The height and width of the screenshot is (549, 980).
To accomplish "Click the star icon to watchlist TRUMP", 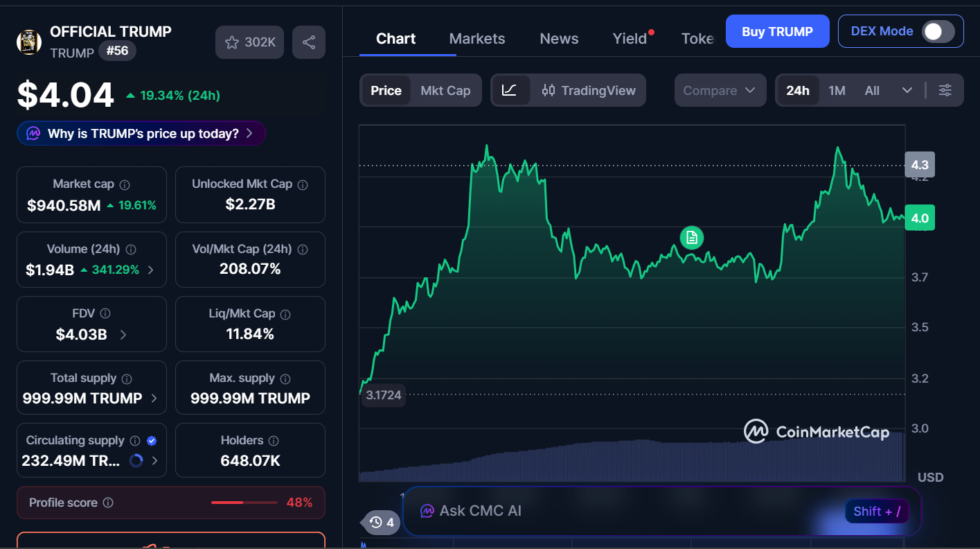I will point(232,42).
